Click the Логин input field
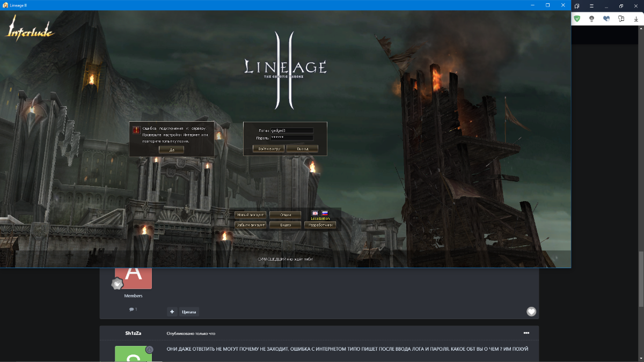 [x=292, y=130]
